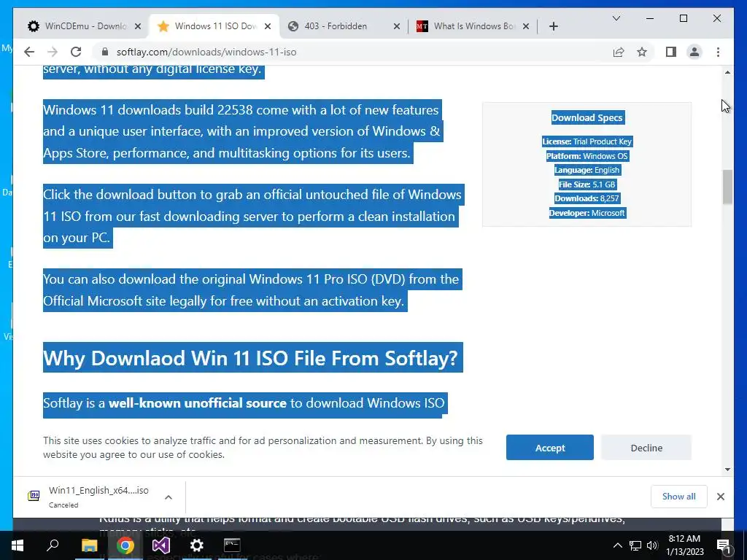
Task: Click the address bar URL
Action: pos(206,52)
